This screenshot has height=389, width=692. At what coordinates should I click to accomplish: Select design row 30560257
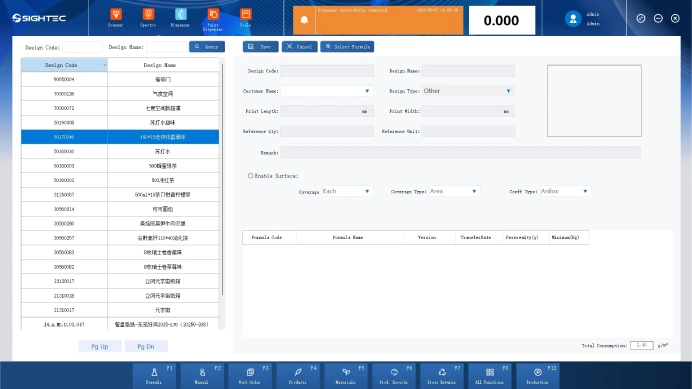pyautogui.click(x=120, y=238)
